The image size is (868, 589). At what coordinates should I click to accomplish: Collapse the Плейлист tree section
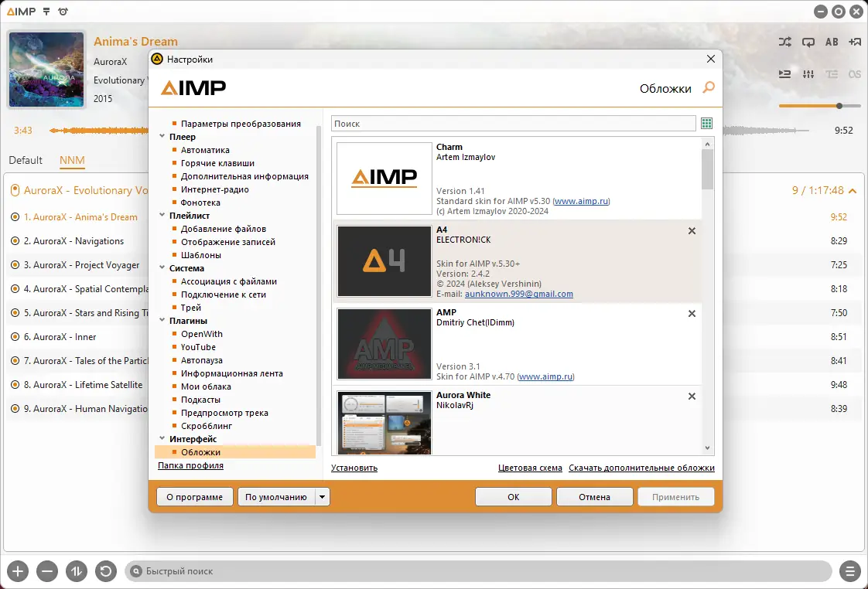[162, 215]
